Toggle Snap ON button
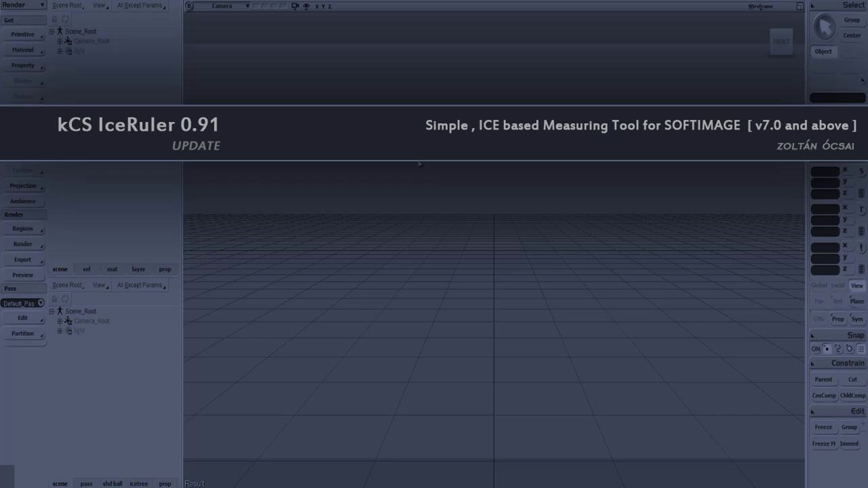This screenshot has height=488, width=868. pyautogui.click(x=816, y=349)
